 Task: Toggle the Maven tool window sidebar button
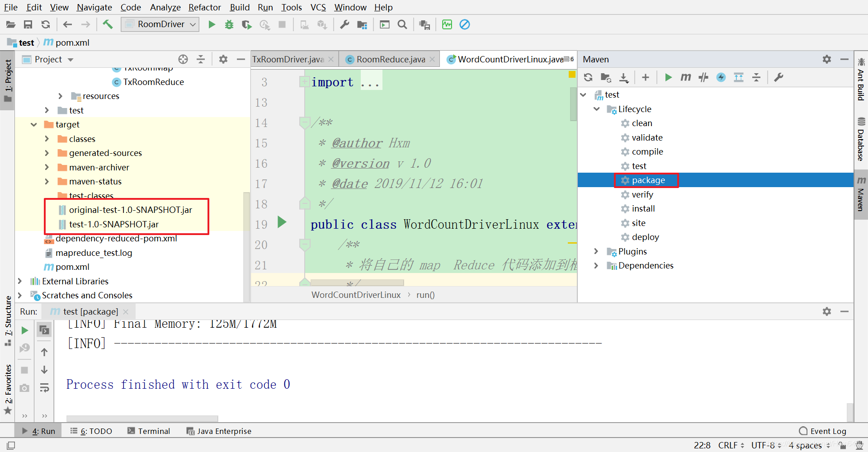861,194
